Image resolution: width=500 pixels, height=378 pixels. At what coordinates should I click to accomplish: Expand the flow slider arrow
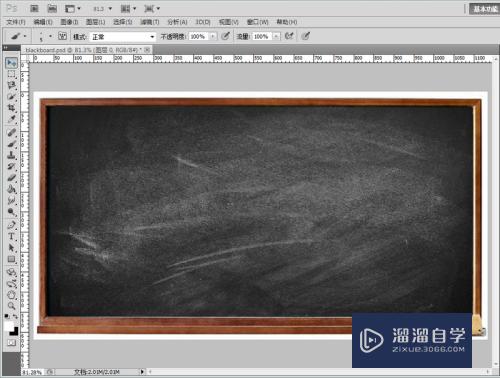point(276,36)
